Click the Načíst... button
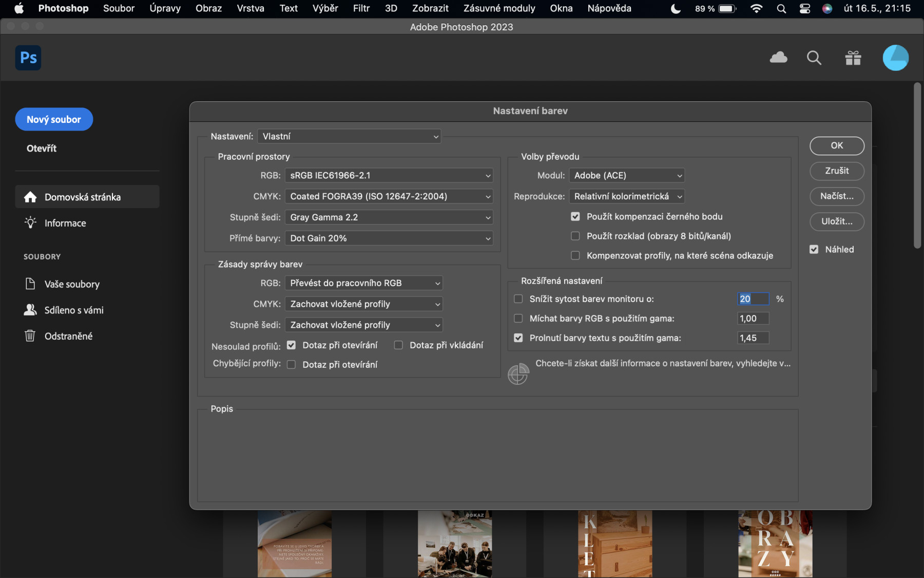This screenshot has height=578, width=924. coord(837,196)
